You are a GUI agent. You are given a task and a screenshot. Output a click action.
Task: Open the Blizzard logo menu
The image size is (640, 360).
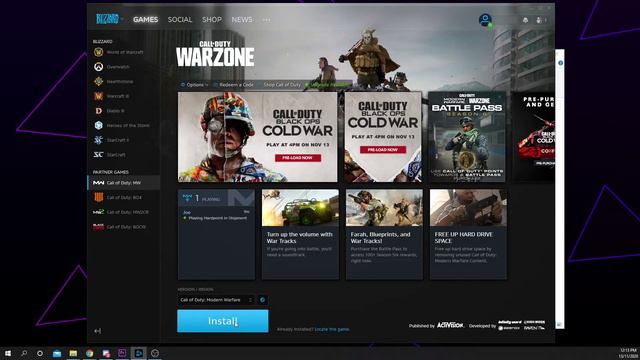(109, 19)
